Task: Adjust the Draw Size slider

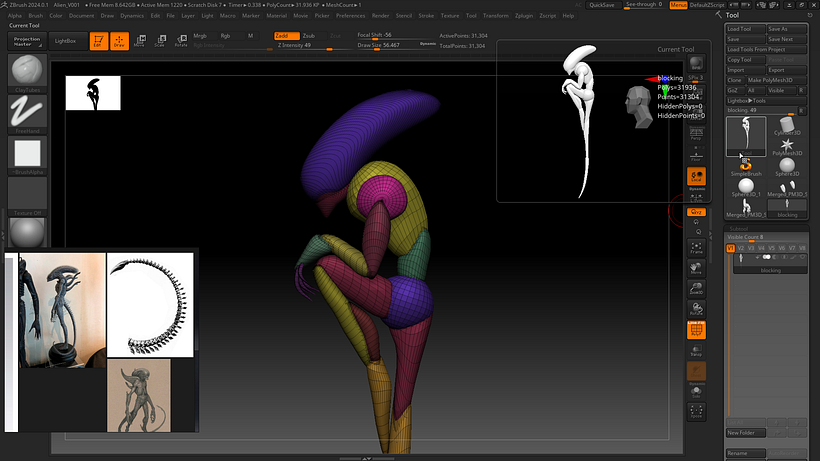Action: point(387,45)
